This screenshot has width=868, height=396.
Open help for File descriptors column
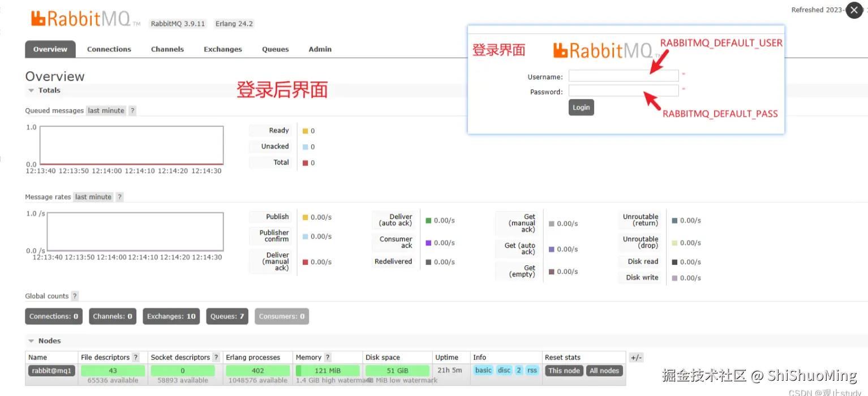(x=135, y=358)
